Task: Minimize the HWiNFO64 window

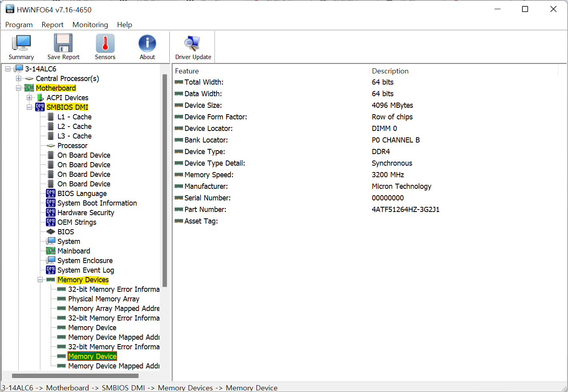Action: (498, 9)
